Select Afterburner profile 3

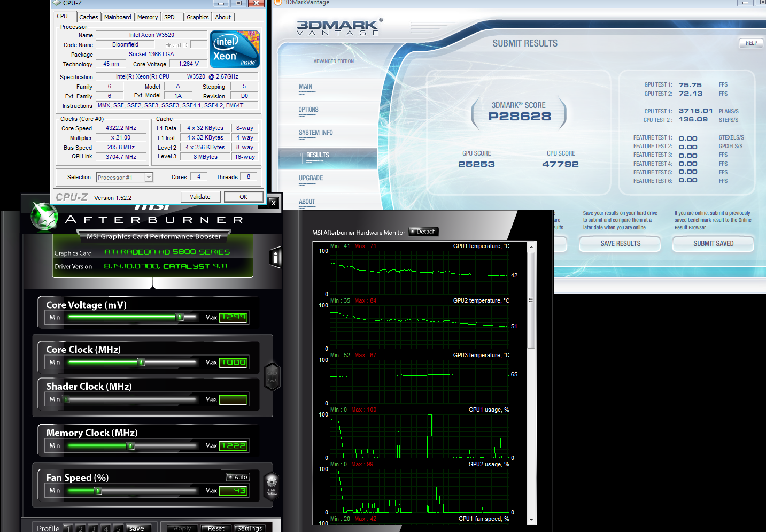pyautogui.click(x=94, y=528)
